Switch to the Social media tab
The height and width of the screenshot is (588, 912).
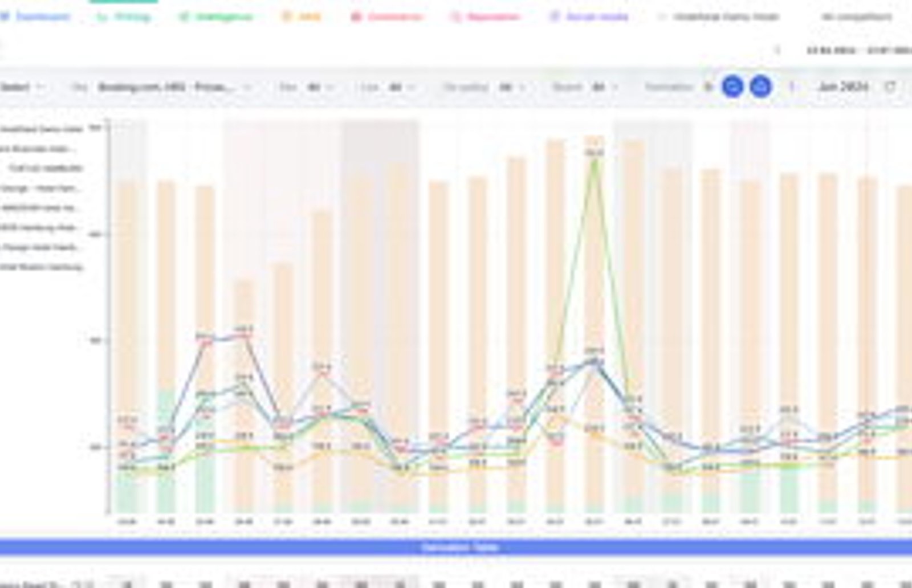click(589, 17)
